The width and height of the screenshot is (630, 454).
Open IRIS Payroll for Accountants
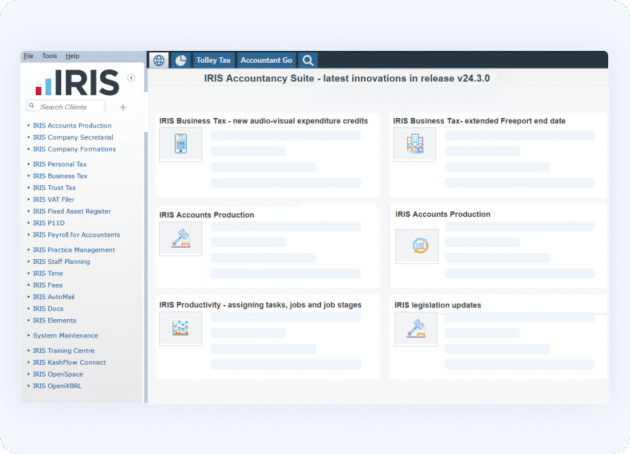pos(76,234)
